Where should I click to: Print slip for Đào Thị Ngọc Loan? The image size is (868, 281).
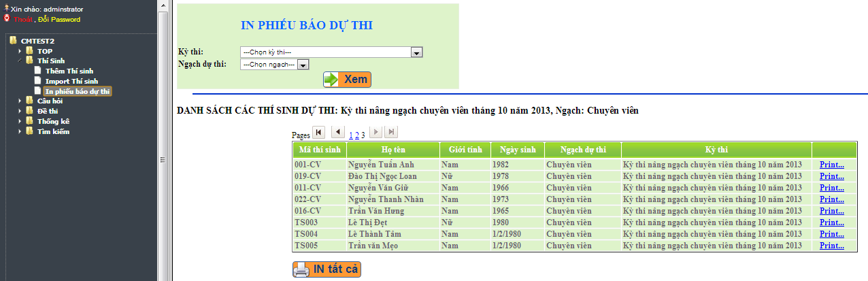coord(831,176)
